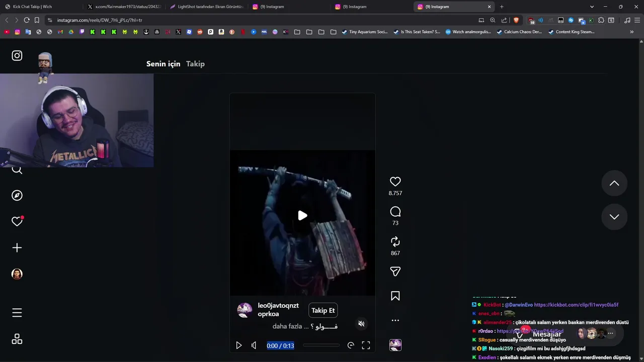Open the Netflix bookmark icon
The height and width of the screenshot is (362, 644).
[243, 32]
